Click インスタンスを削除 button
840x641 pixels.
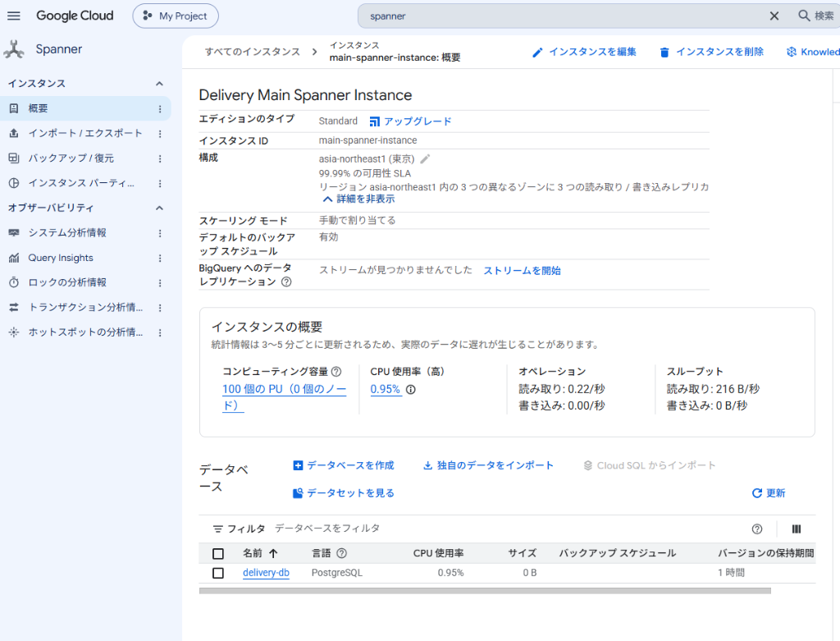coord(711,52)
